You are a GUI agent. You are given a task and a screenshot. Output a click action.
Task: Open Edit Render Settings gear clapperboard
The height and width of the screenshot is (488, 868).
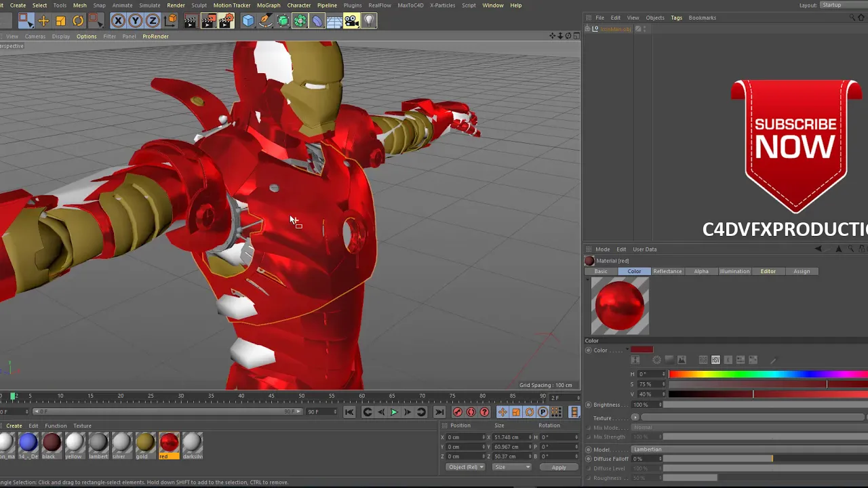coord(226,21)
